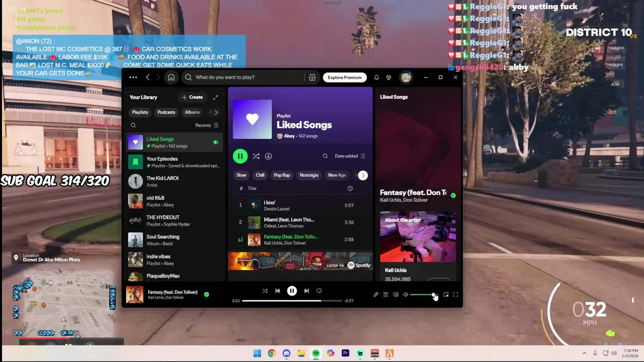
Task: Open the Browse icon in search bar
Action: click(x=312, y=77)
